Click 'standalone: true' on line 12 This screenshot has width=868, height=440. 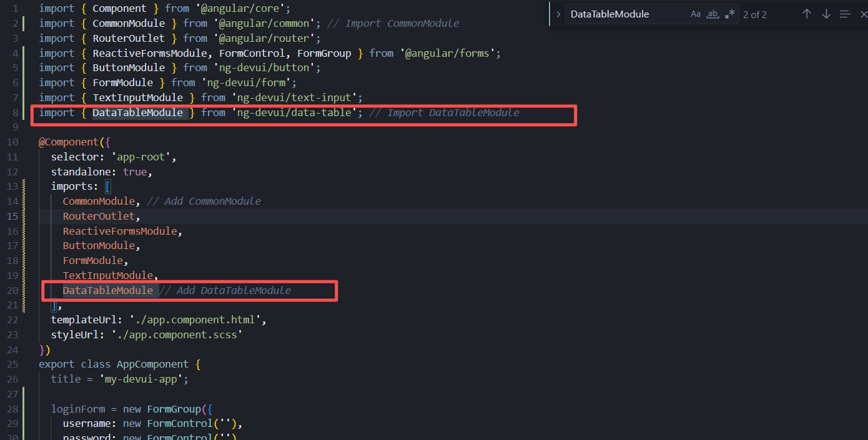99,171
